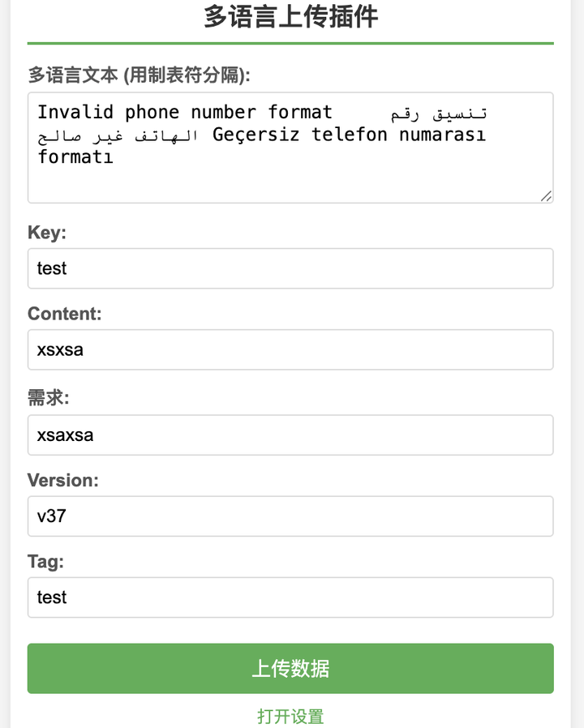Select the 需求 field containing xsaxsa
Image resolution: width=584 pixels, height=728 pixels.
pos(290,435)
